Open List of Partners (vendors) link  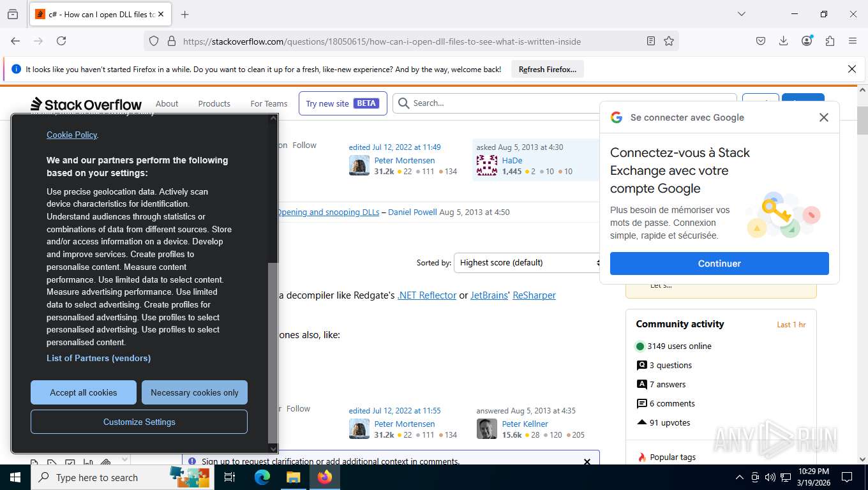(98, 358)
